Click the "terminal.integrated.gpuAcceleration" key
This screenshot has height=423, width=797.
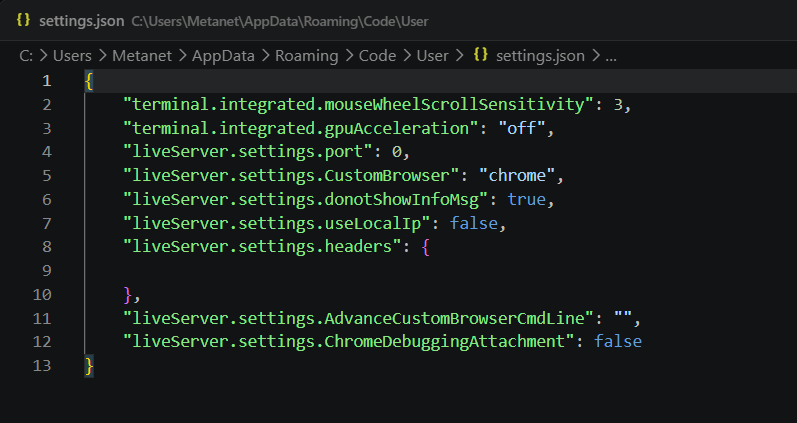301,128
